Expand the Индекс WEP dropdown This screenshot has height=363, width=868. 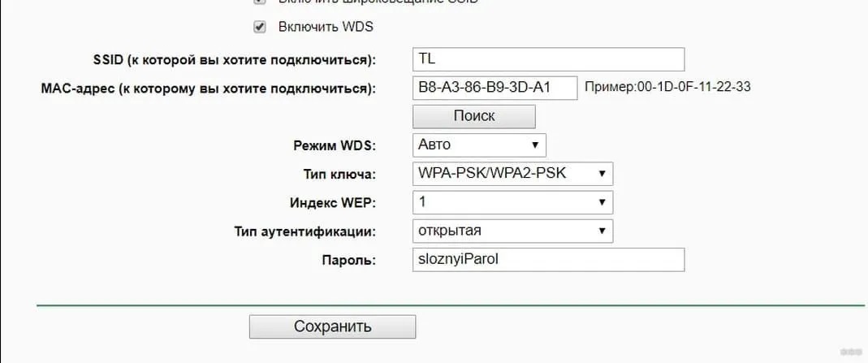click(512, 202)
